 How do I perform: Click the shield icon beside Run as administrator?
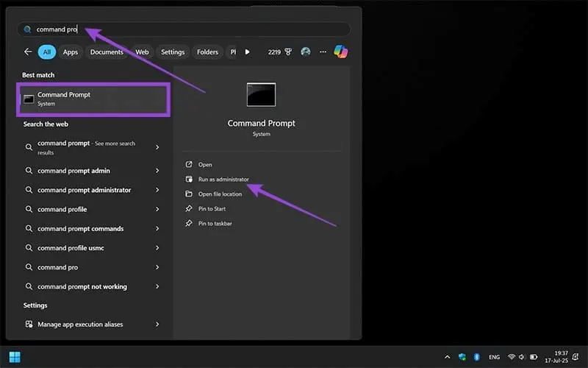click(x=189, y=179)
